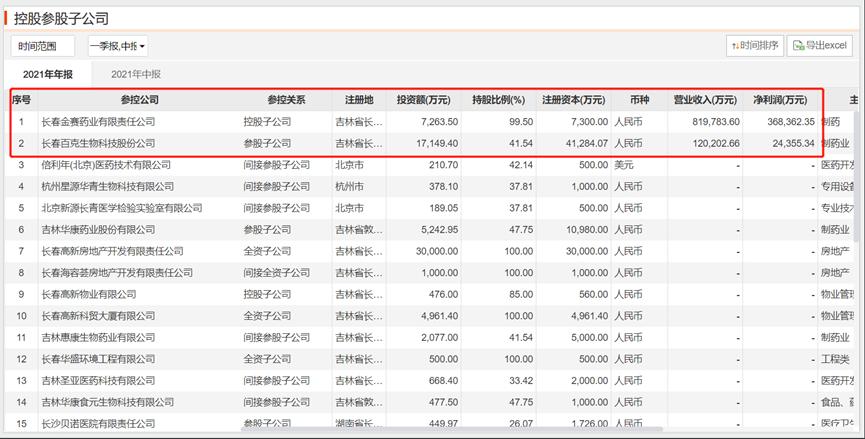Click the 营业收入(万元) column header

tap(704, 100)
